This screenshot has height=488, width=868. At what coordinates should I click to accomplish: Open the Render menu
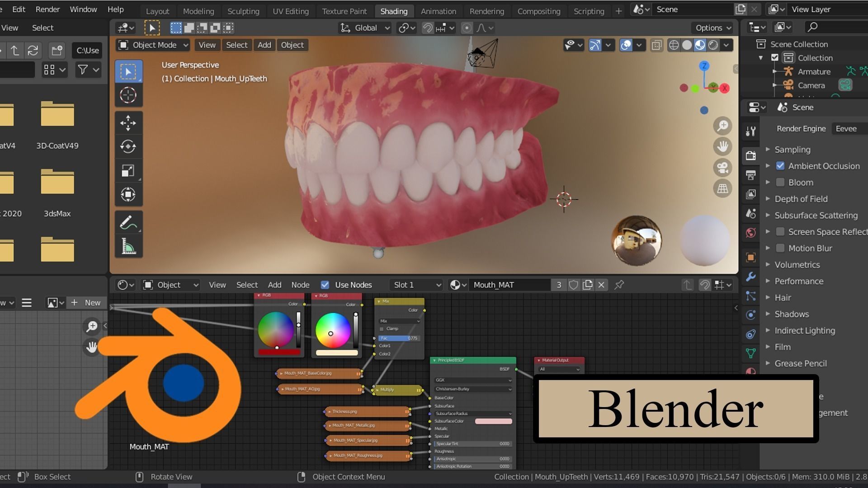pyautogui.click(x=47, y=9)
